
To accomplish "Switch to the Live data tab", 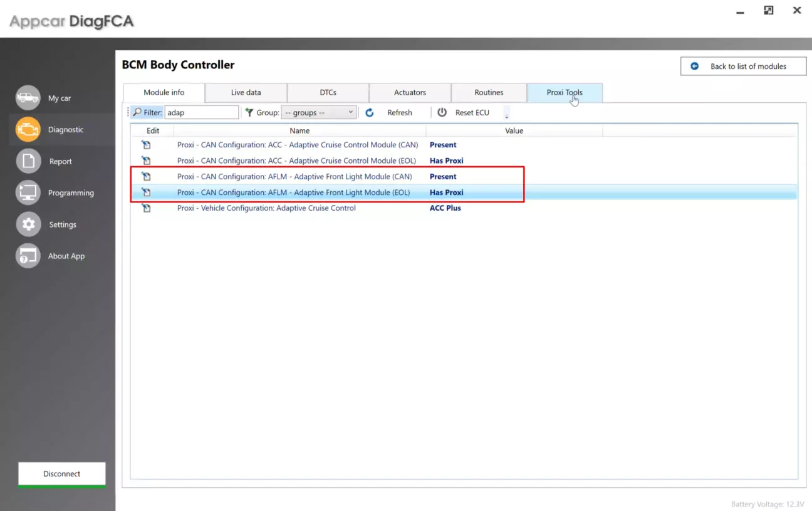I will [246, 93].
